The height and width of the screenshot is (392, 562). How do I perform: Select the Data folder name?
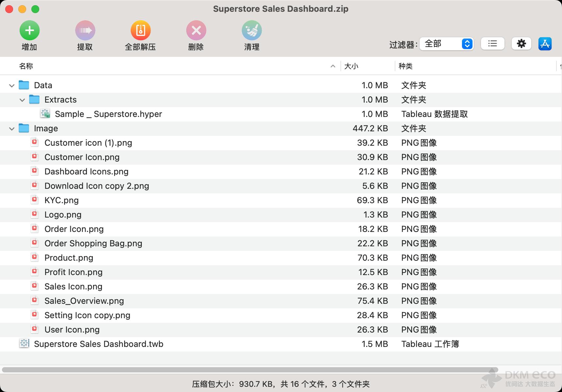[43, 85]
